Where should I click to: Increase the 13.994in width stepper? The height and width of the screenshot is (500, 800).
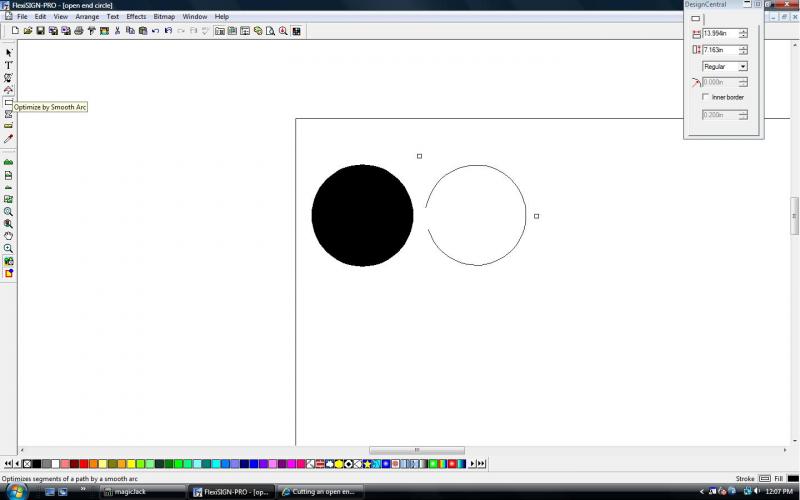[x=743, y=31]
